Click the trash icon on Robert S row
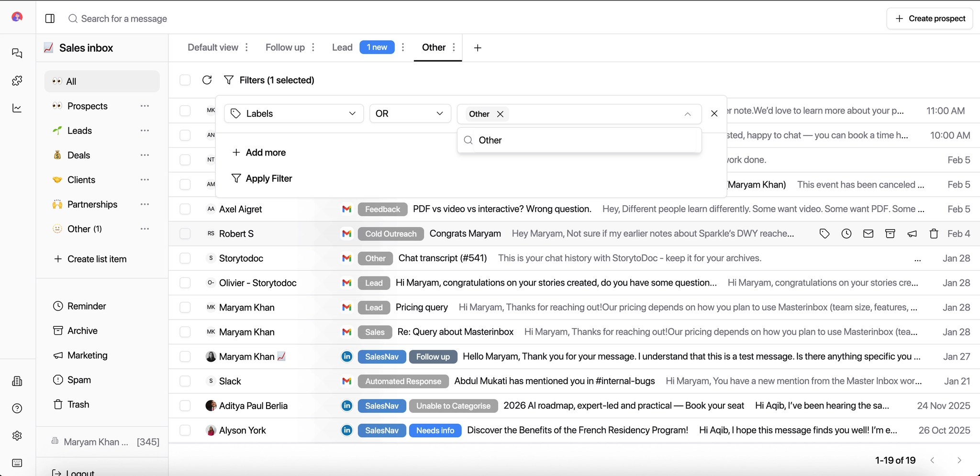980x476 pixels. (x=934, y=233)
